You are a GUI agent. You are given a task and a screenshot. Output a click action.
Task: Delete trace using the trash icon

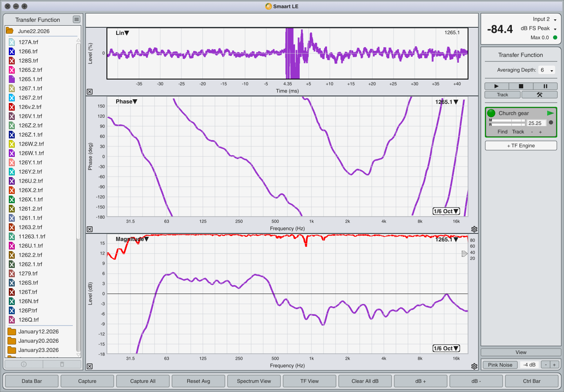pyautogui.click(x=62, y=364)
